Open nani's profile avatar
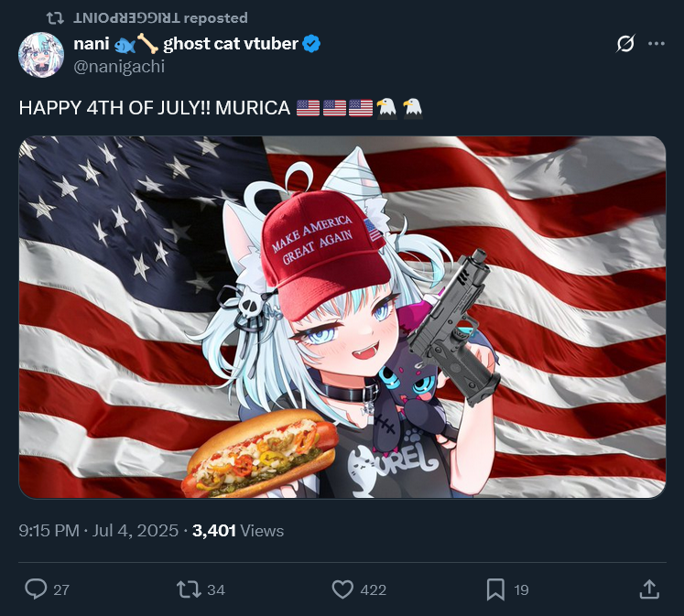 point(41,55)
